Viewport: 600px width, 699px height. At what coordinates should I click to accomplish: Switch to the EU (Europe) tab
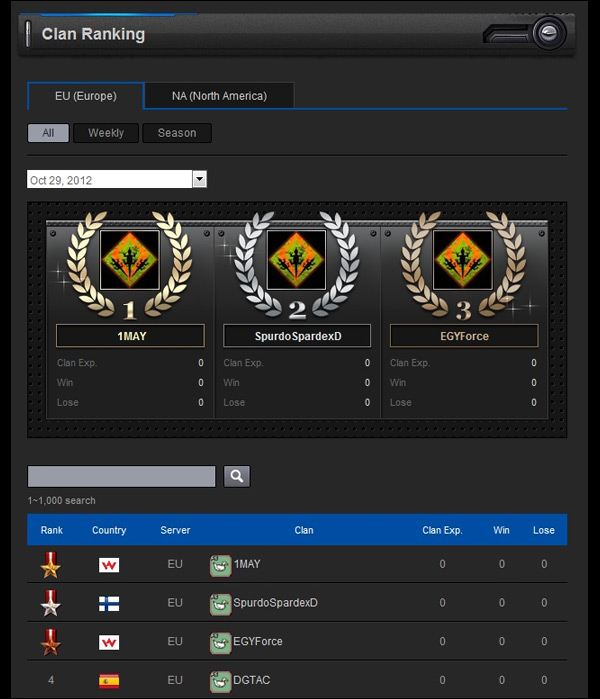click(86, 96)
